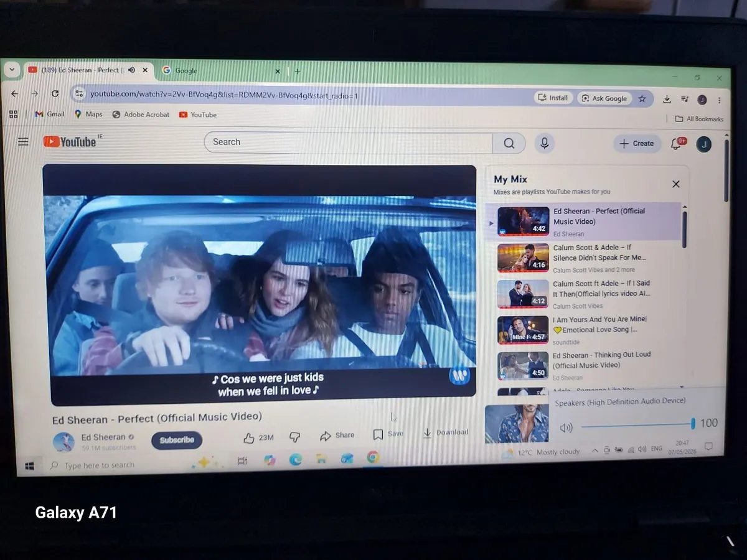
Task: Open Adobe Acrobat bookmark
Action: (x=141, y=114)
